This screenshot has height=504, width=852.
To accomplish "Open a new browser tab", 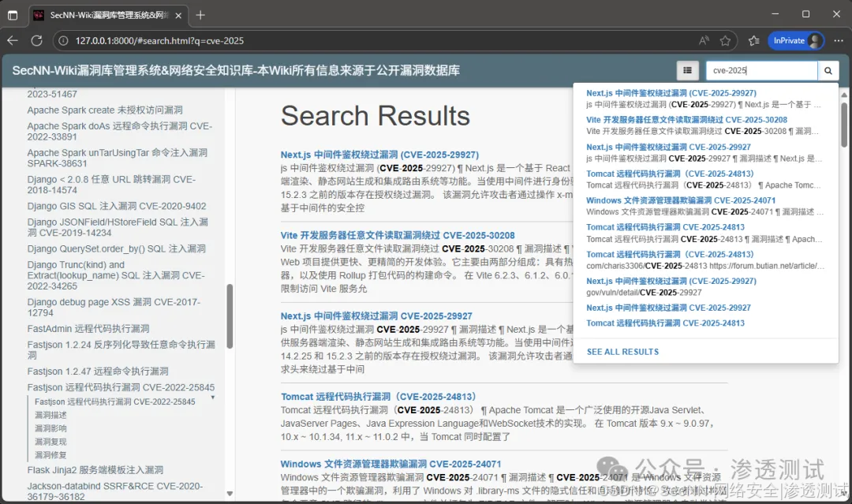I will [200, 15].
